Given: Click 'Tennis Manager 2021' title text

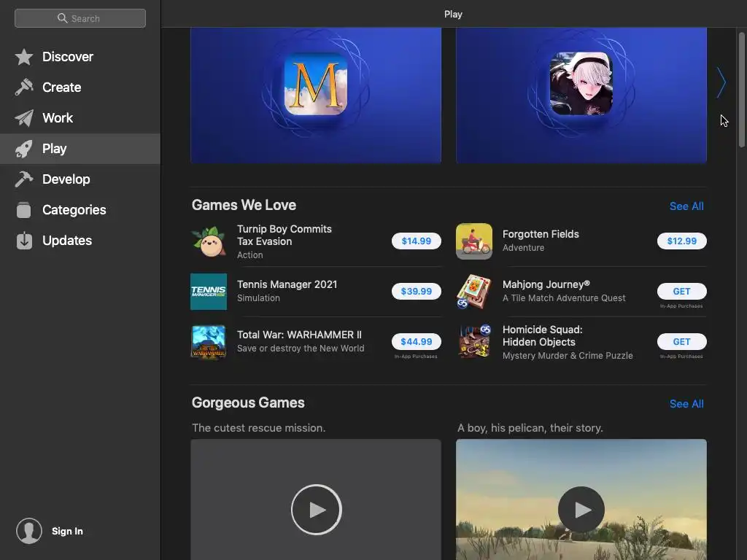Looking at the screenshot, I should point(287,284).
